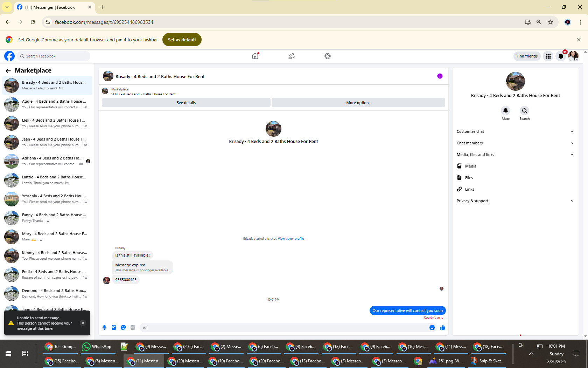Open Chrome zoom magnifier icon
This screenshot has height=368, width=588.
pos(539,22)
